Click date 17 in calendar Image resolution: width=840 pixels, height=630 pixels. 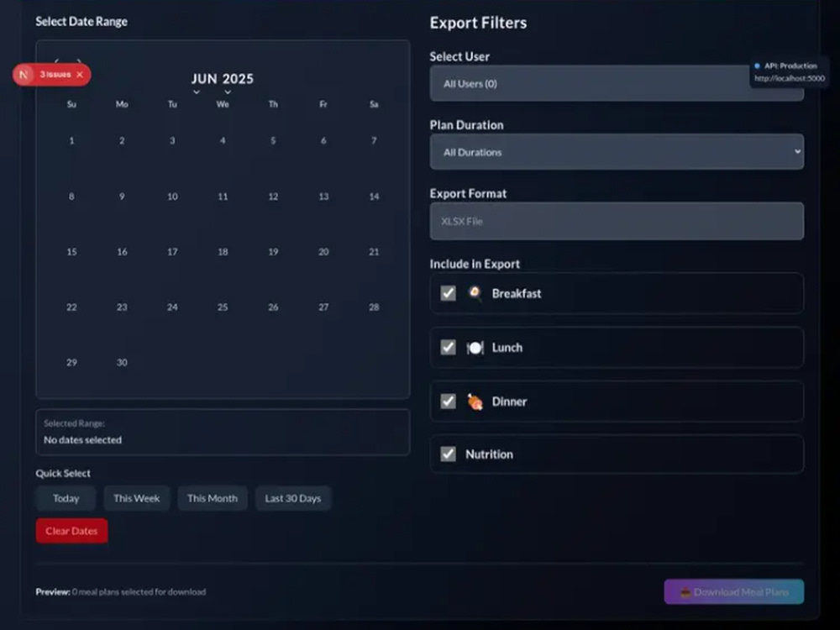[x=172, y=252]
